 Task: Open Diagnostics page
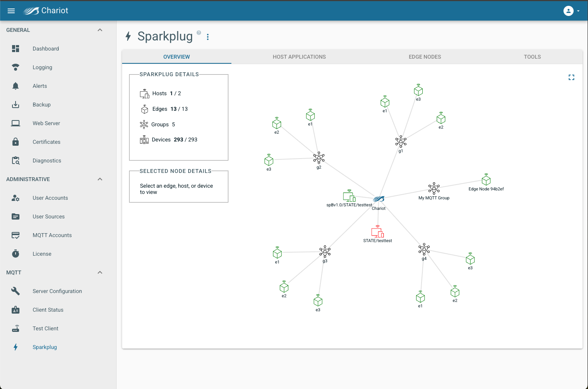coord(58,160)
